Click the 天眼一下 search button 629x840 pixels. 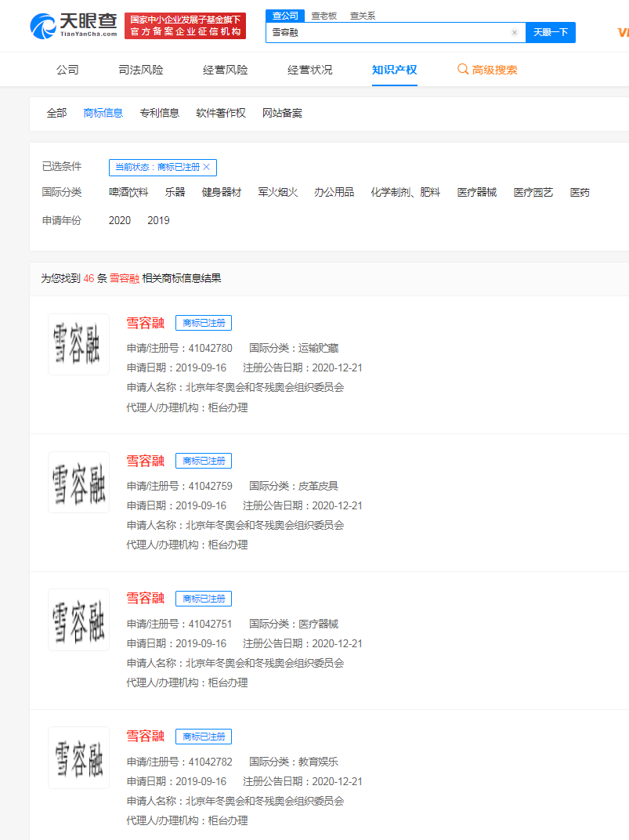[x=551, y=33]
